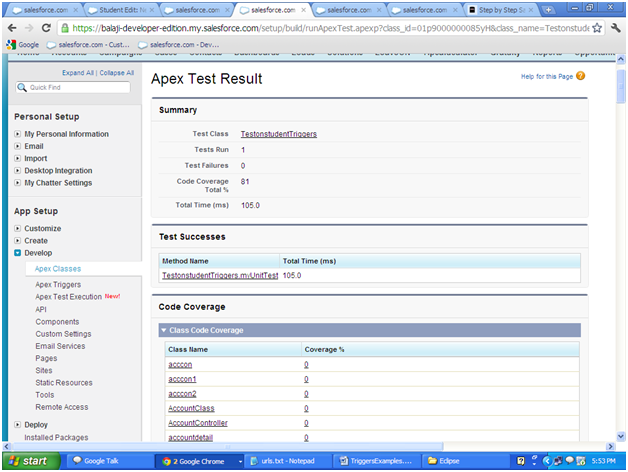Open Chrome wrench settings menu
This screenshot has width=628, height=472.
616,28
